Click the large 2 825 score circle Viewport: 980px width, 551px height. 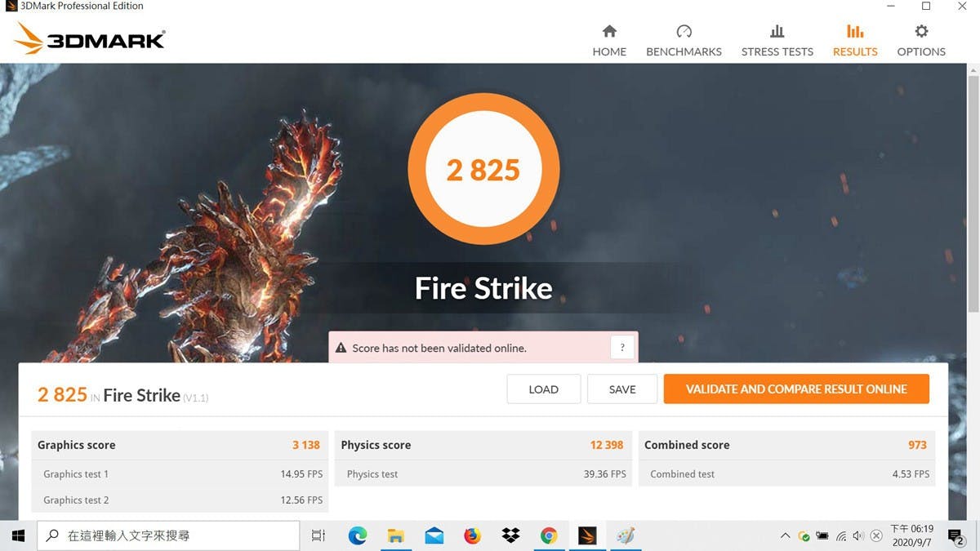[483, 170]
